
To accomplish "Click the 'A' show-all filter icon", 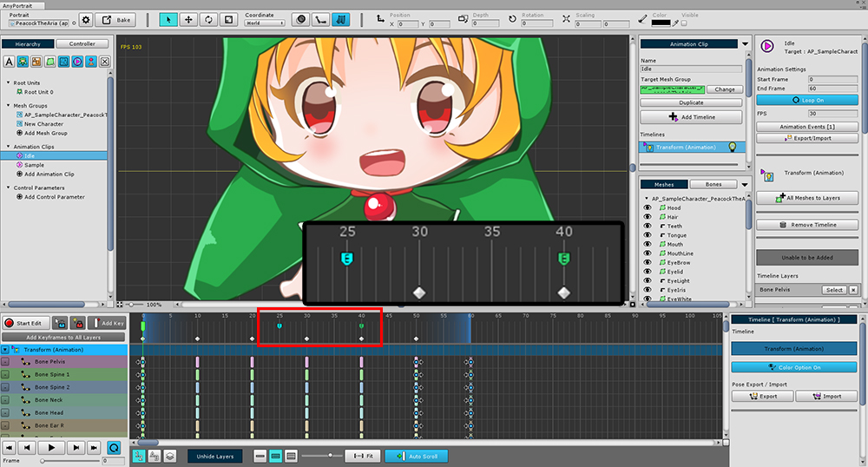I will point(9,62).
